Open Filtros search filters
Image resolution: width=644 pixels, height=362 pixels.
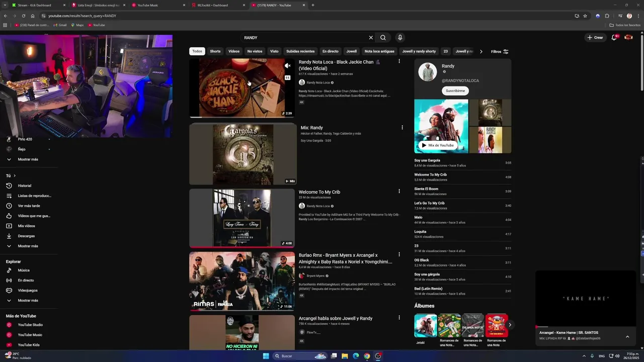click(500, 51)
